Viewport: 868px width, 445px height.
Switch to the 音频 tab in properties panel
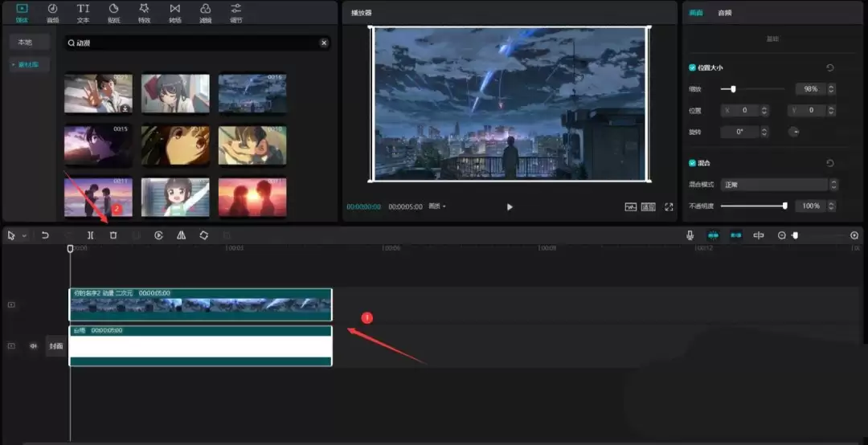coord(724,13)
